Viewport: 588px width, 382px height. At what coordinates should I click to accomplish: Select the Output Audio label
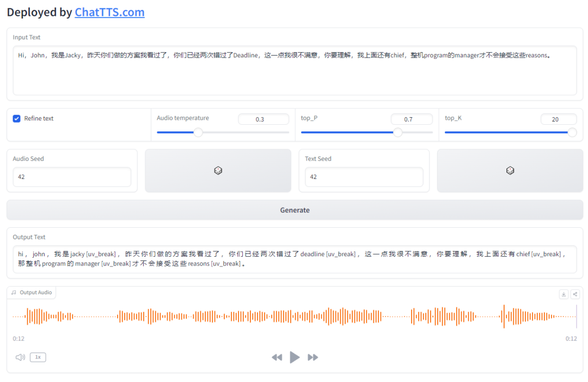click(x=32, y=293)
